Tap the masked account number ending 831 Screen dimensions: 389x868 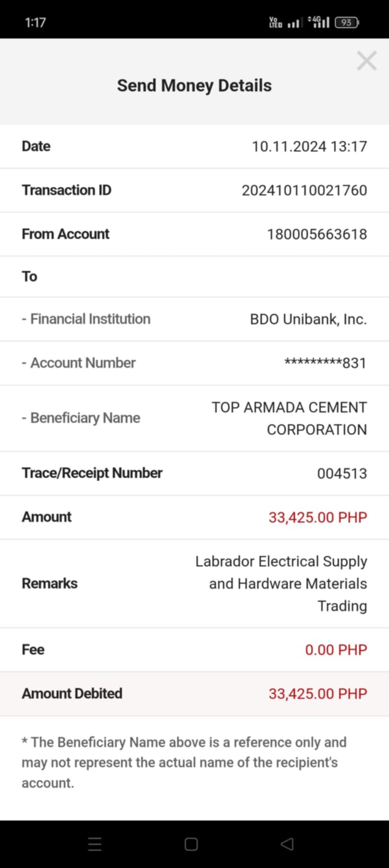[x=325, y=363]
